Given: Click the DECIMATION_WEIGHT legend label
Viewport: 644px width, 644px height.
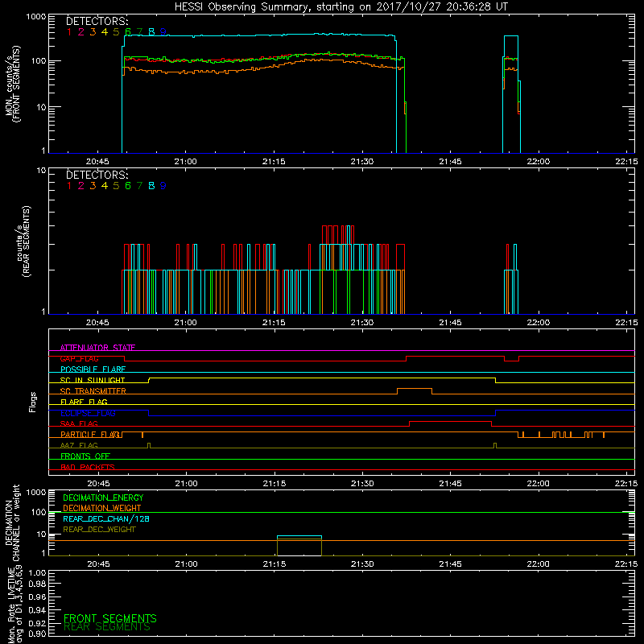Looking at the screenshot, I should 102,508.
